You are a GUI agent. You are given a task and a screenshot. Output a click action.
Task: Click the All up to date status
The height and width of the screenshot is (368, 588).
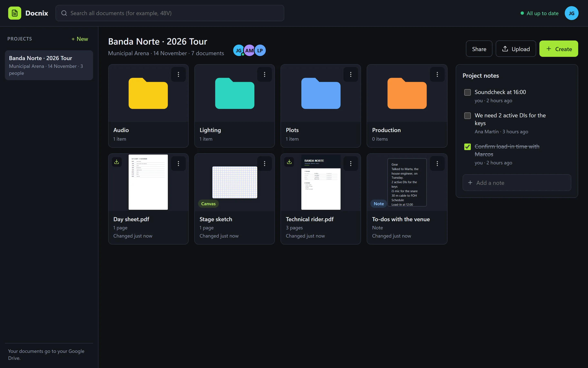(x=539, y=13)
